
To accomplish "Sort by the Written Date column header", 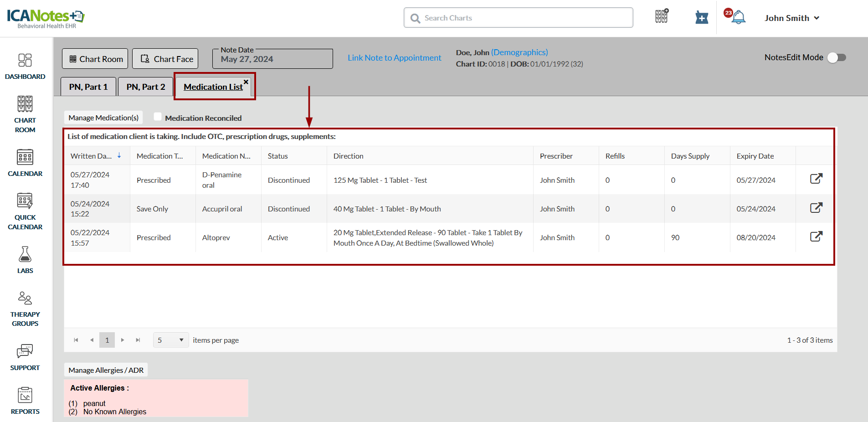I will click(91, 156).
